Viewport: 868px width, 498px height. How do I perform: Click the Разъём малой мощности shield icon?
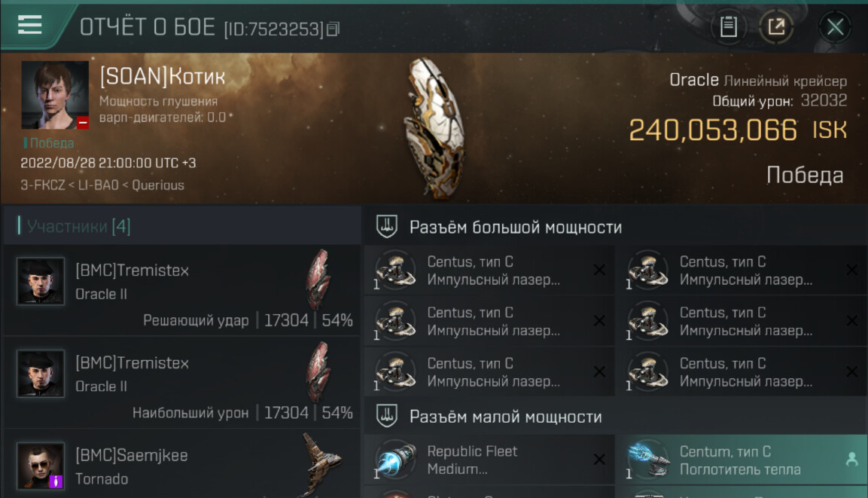tap(387, 416)
